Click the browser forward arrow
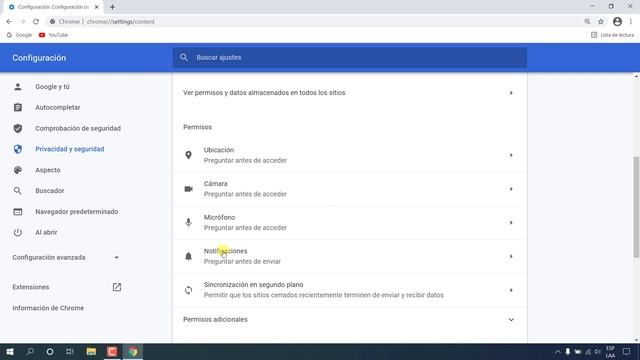The width and height of the screenshot is (640, 360). tap(22, 22)
